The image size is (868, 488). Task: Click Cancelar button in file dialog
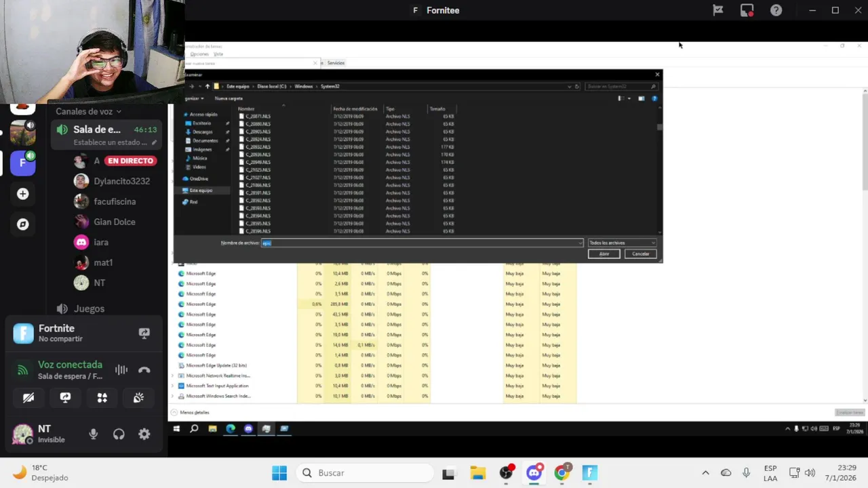click(640, 253)
